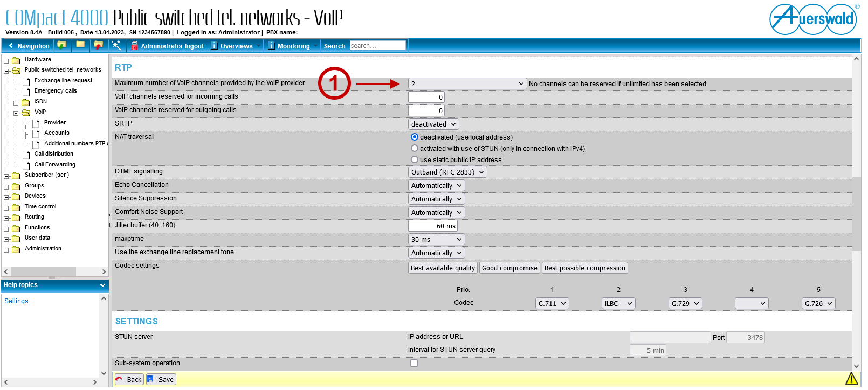Open priority 2 codec iLBC dropdown
This screenshot has height=390, width=868.
pyautogui.click(x=618, y=303)
